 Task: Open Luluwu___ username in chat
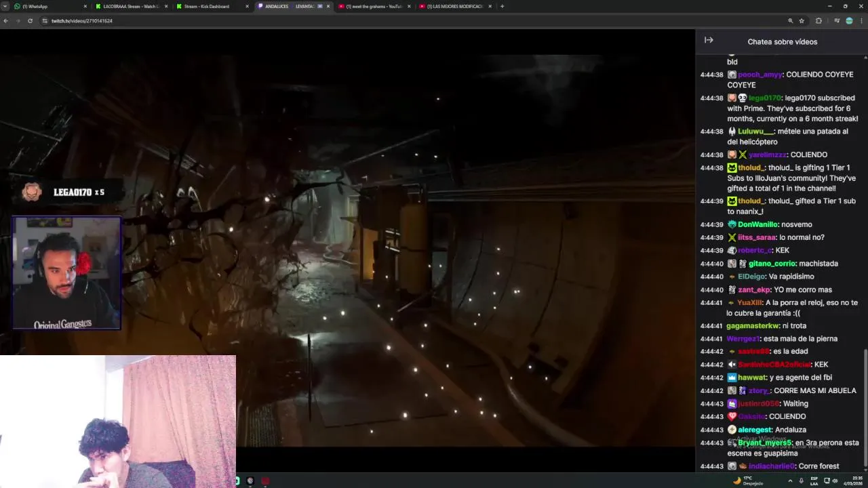(x=755, y=131)
